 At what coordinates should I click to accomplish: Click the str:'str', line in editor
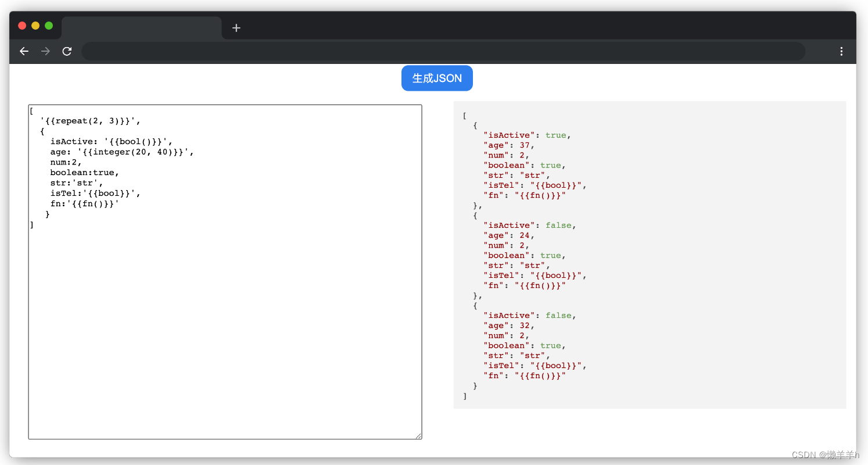pyautogui.click(x=76, y=183)
